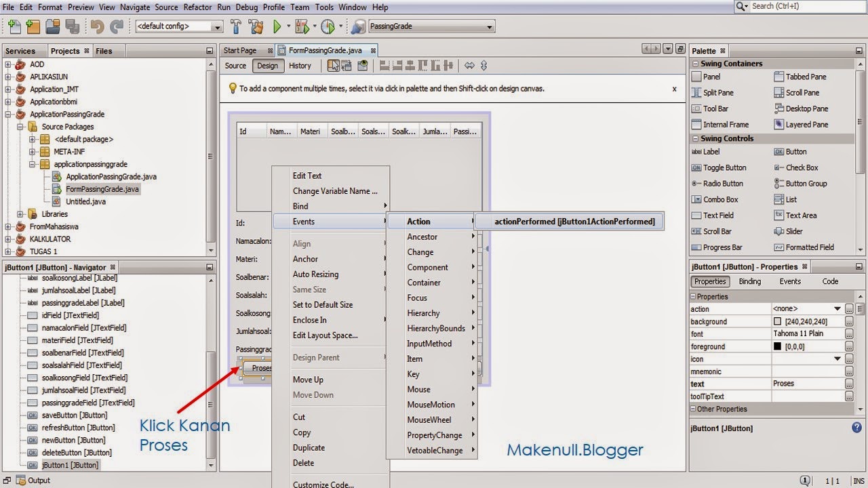Viewport: 868px width, 488px height.
Task: Select Combo Box in the palette
Action: (x=715, y=200)
